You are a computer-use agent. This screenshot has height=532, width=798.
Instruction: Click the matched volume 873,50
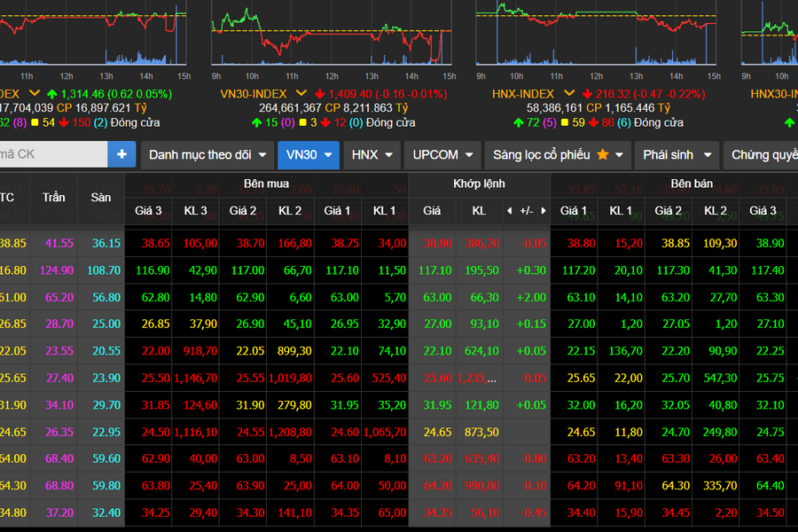tap(481, 432)
